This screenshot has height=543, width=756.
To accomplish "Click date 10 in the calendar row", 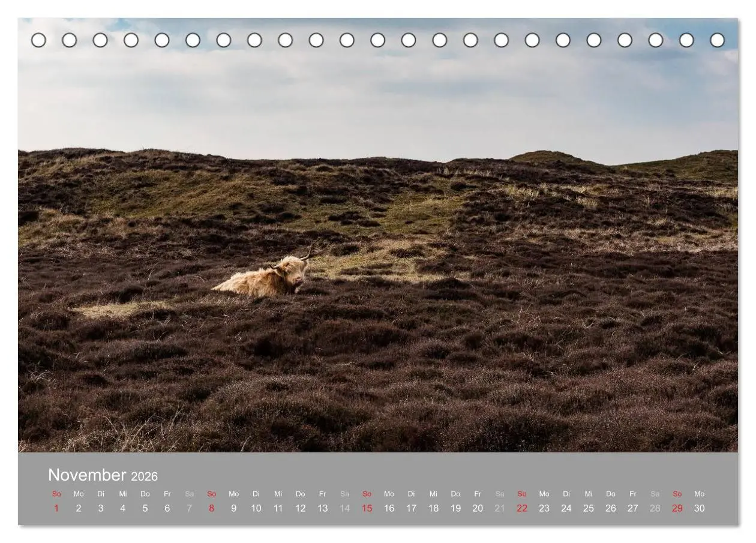I will click(256, 508).
